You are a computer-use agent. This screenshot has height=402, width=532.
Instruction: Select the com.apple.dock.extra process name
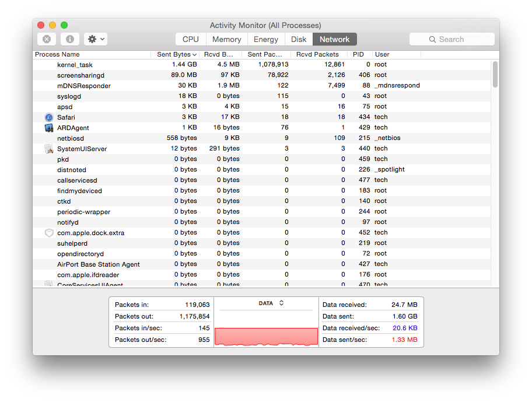point(90,233)
